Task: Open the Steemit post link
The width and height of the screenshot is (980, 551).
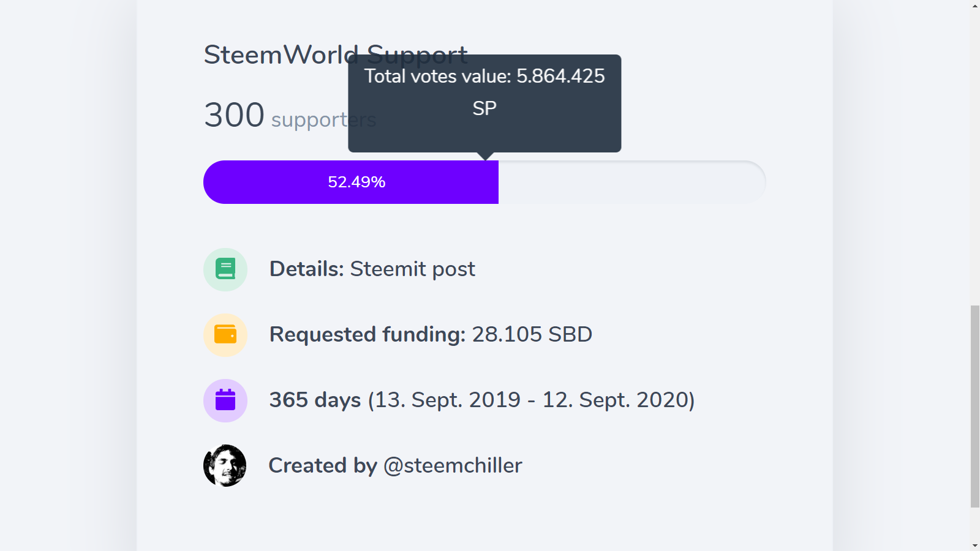Action: point(412,269)
